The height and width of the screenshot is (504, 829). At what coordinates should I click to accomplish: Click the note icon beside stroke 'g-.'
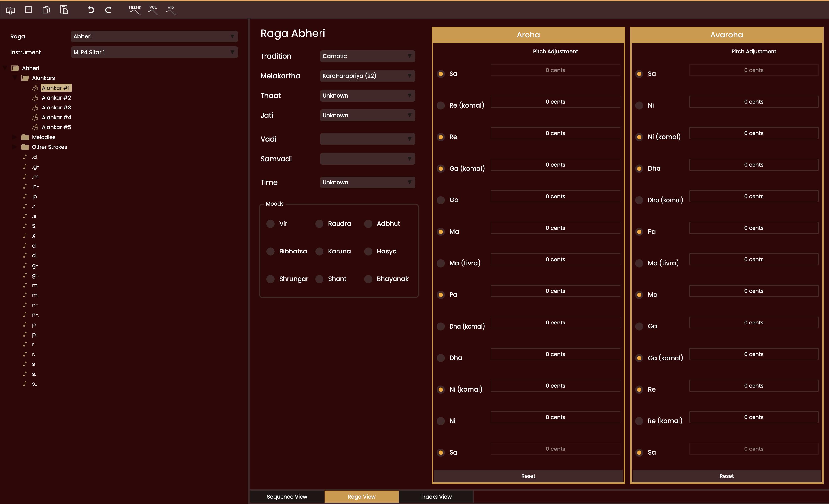[25, 275]
